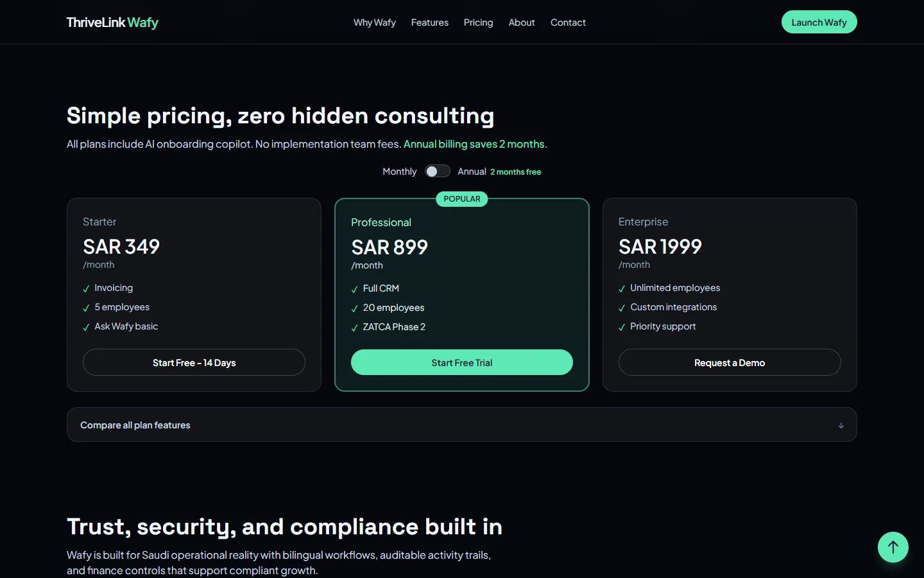This screenshot has width=924, height=578.
Task: Click the ThriveLink Wafy logo
Action: (112, 22)
